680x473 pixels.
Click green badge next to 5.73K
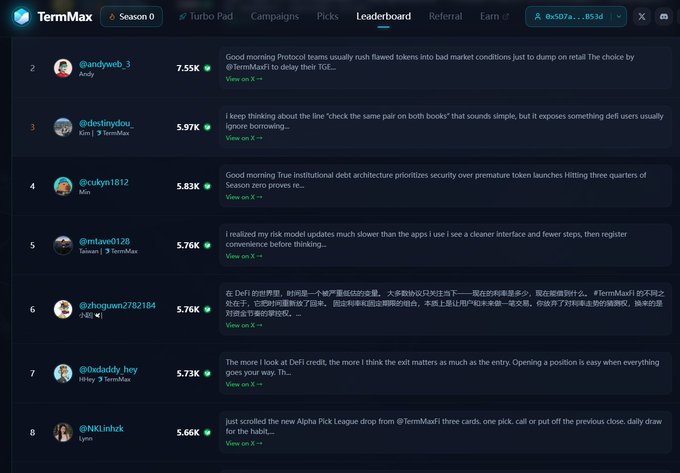[207, 373]
